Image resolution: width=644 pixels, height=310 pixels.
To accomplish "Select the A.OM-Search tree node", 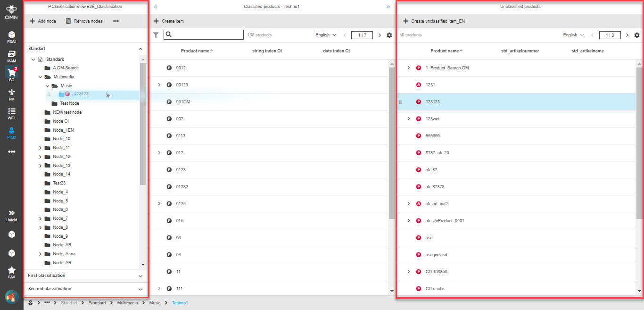I will (66, 68).
